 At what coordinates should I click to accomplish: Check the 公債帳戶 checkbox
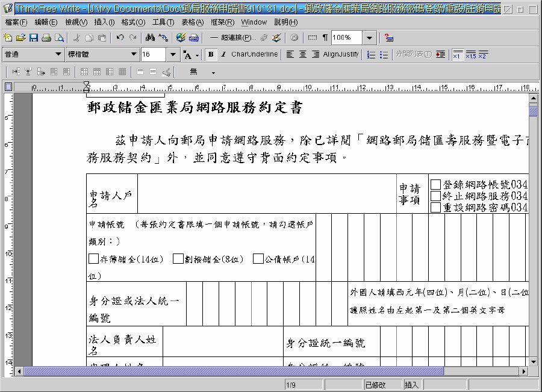click(x=258, y=259)
